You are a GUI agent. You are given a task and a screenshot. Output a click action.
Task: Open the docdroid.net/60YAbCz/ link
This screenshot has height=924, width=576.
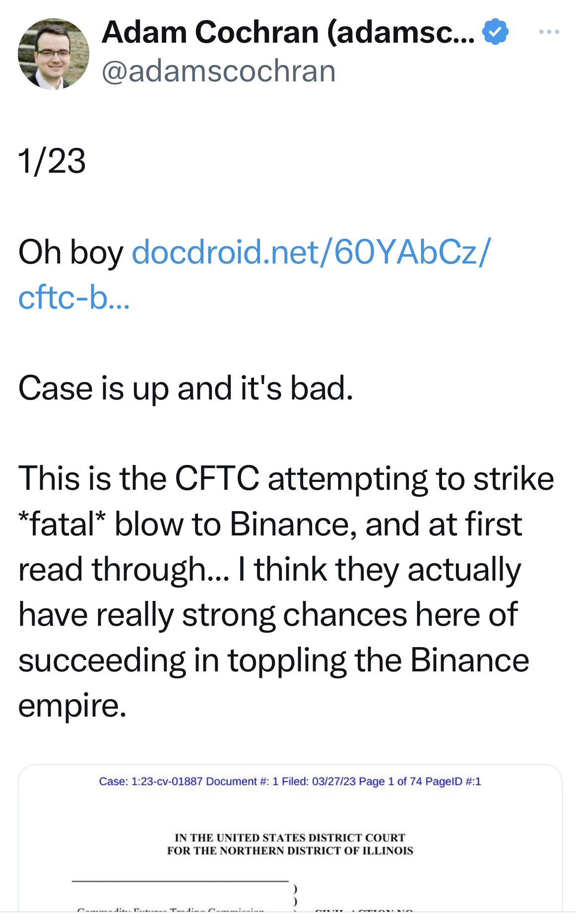[x=311, y=252]
